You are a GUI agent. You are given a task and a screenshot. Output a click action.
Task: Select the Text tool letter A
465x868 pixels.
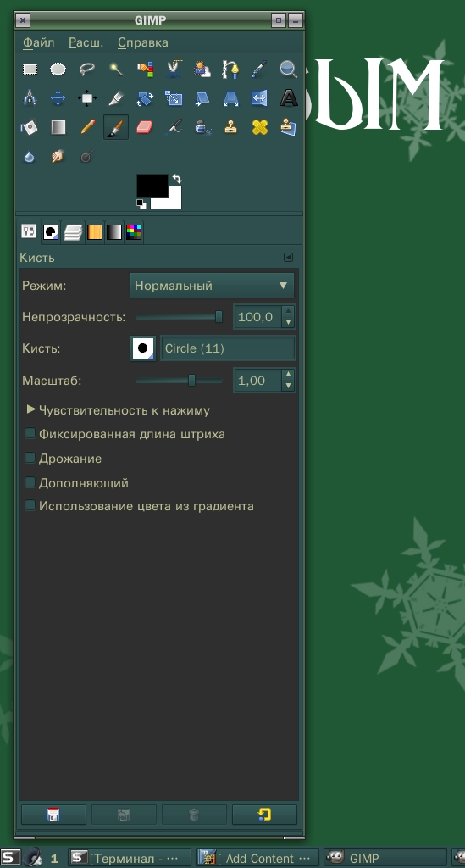pos(288,98)
